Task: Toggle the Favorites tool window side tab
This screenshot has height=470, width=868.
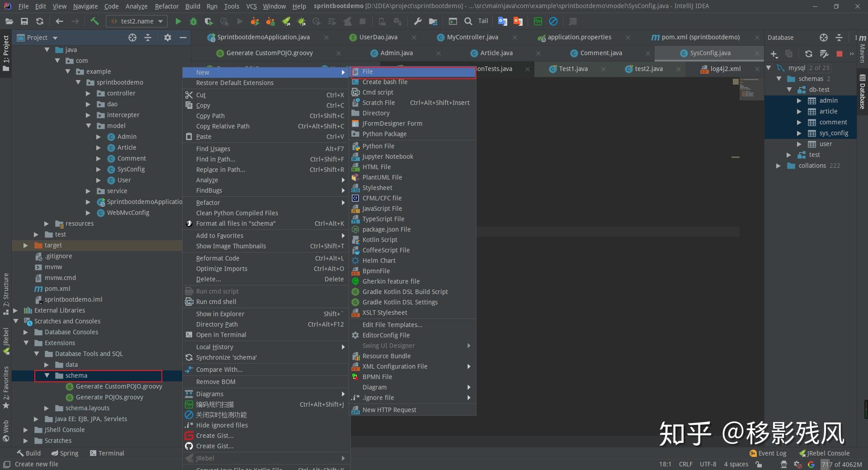Action: point(6,387)
